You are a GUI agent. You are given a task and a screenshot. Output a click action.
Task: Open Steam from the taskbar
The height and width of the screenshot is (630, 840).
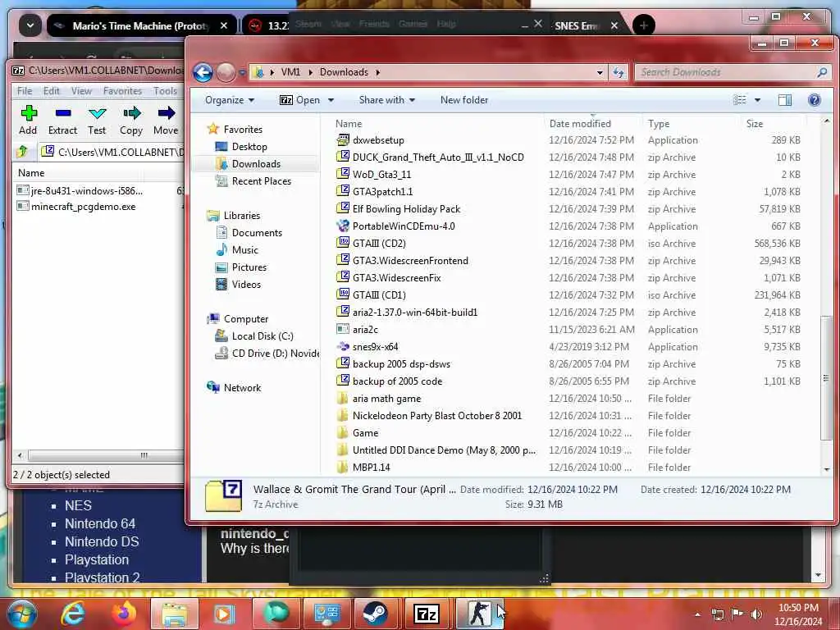tap(375, 614)
